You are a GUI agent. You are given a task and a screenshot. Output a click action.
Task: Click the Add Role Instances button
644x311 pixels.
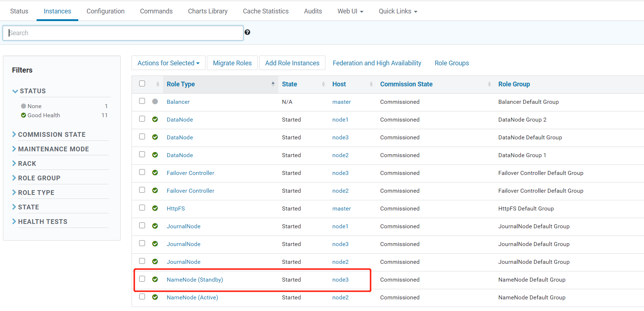tap(292, 63)
